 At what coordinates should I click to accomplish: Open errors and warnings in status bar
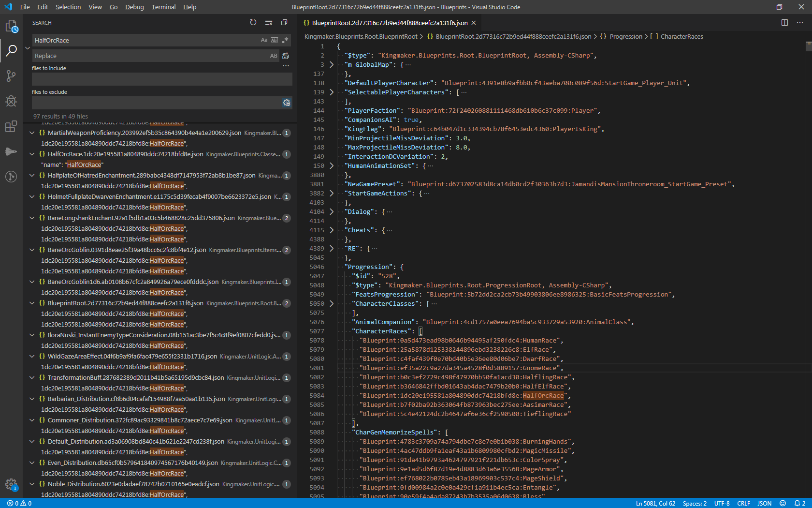click(19, 503)
